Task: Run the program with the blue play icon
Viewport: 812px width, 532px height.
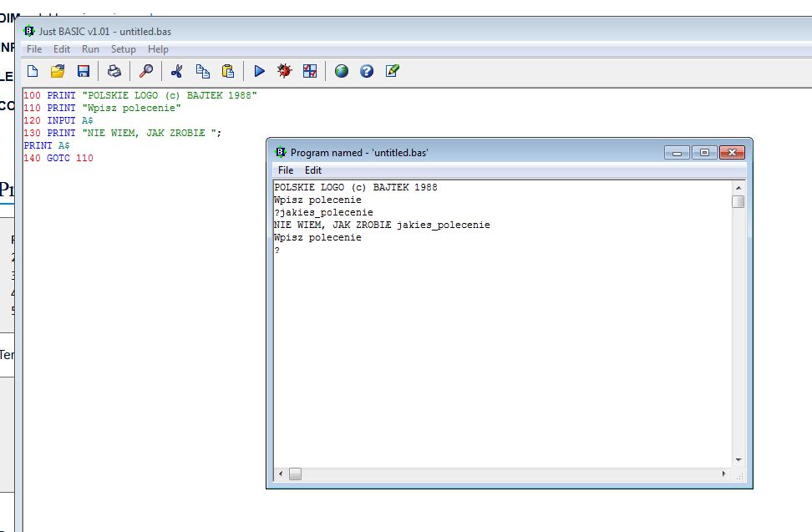Action: click(259, 71)
